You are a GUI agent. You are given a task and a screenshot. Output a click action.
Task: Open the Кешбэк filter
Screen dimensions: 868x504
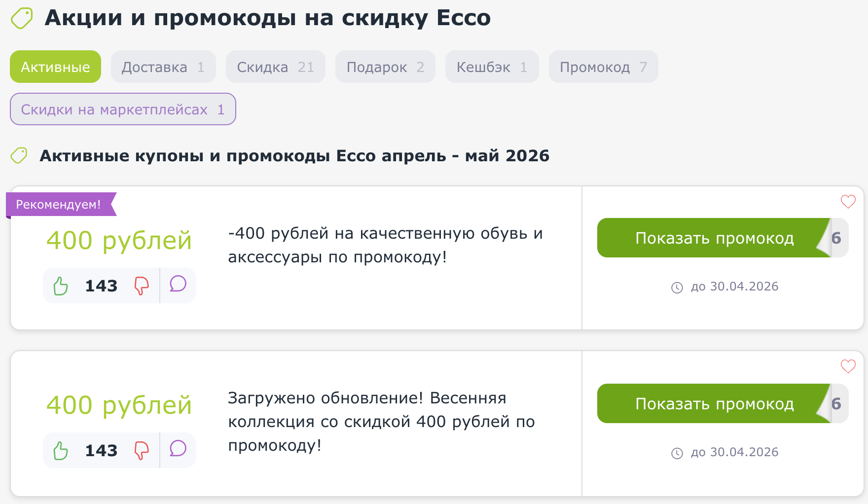pos(492,67)
